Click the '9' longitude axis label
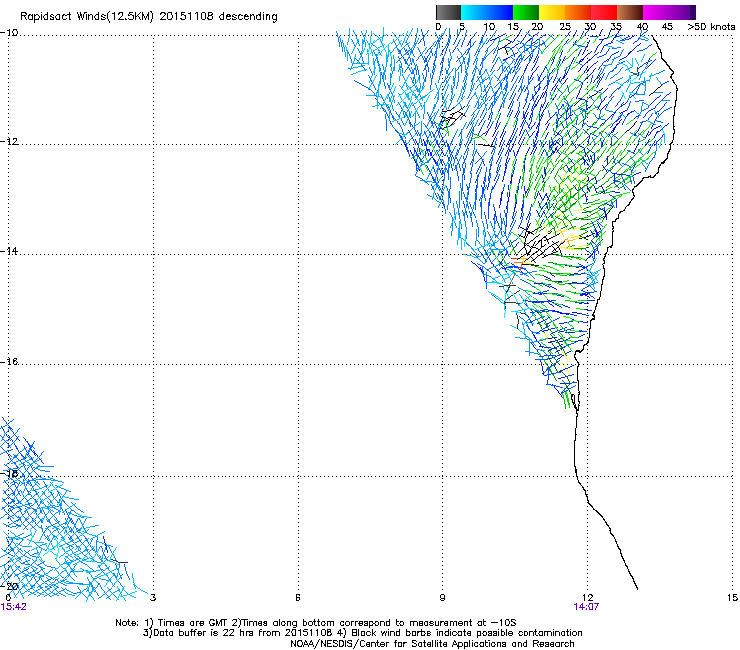This screenshot has width=740, height=650. 442,598
